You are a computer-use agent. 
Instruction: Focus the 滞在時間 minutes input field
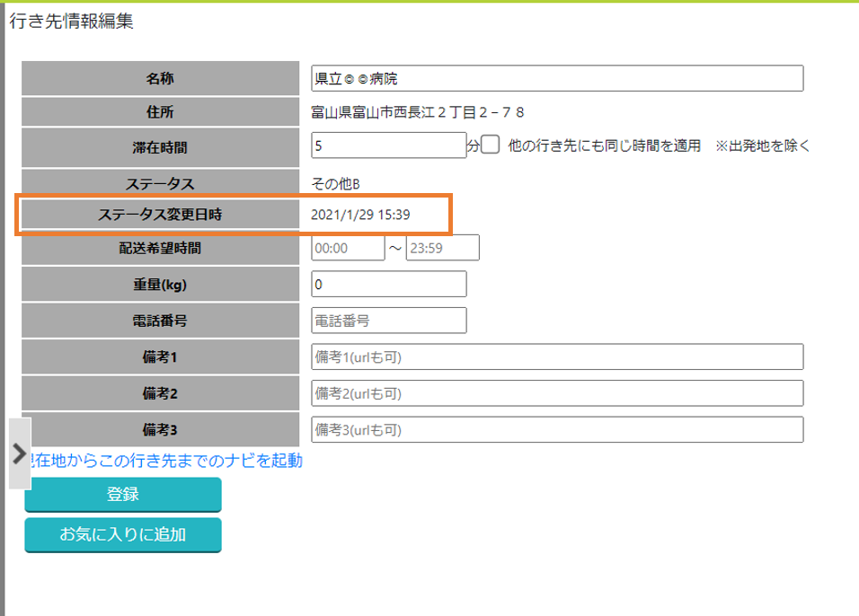click(x=388, y=145)
